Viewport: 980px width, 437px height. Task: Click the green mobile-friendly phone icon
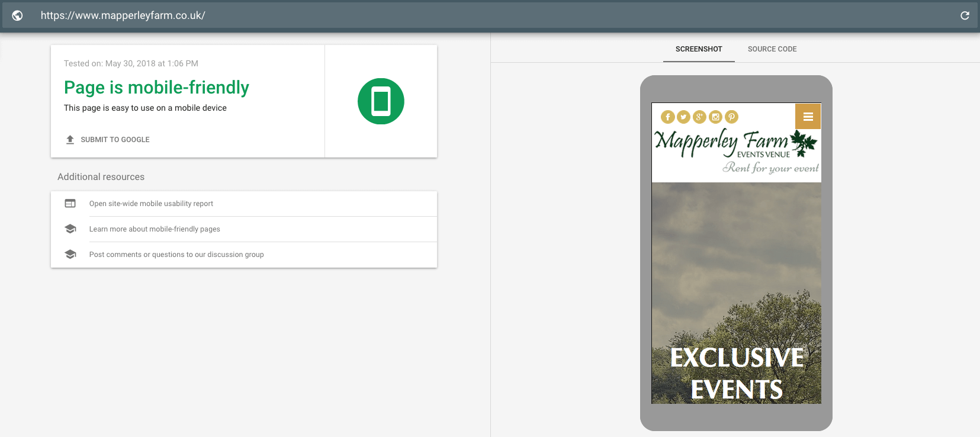pos(381,101)
